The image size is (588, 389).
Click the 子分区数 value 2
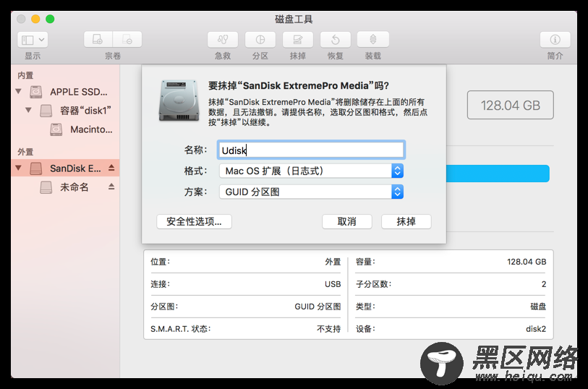(544, 284)
